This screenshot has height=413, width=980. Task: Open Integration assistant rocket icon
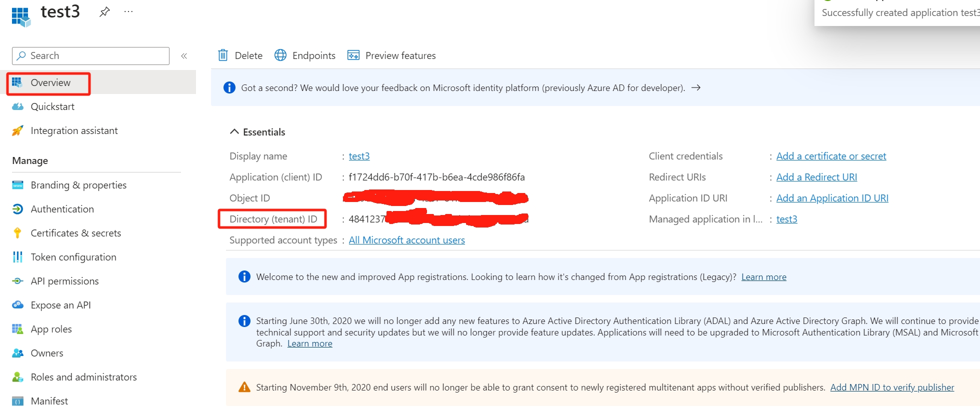click(17, 130)
